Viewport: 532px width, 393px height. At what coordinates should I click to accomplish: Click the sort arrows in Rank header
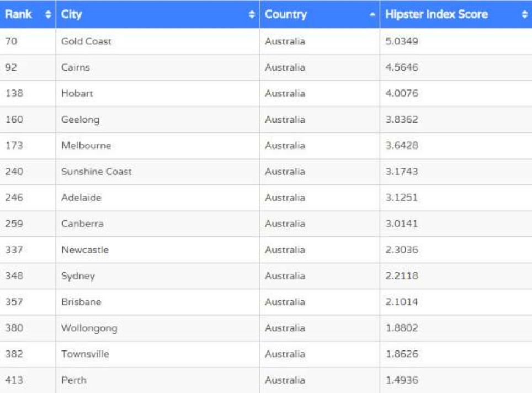tap(47, 15)
